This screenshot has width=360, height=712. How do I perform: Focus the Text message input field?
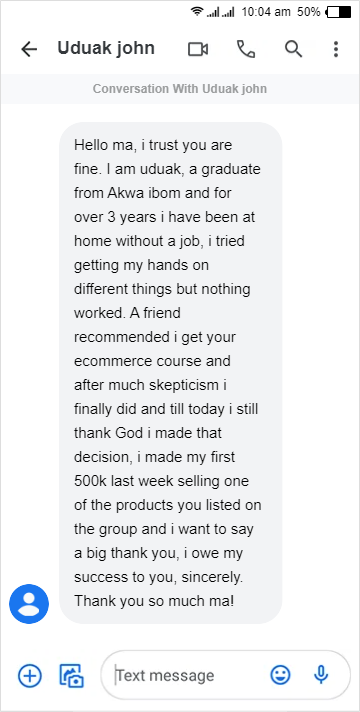coord(188,675)
